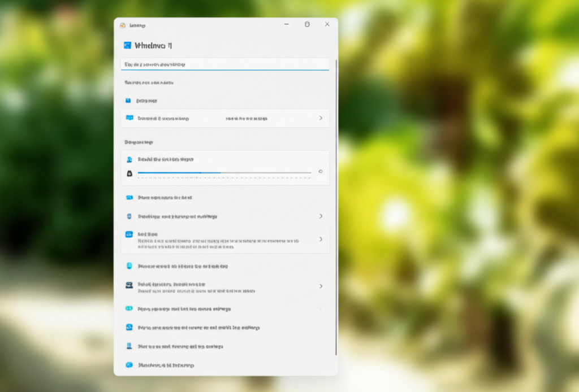Click the teal icon row below the dark-icon row

129,309
